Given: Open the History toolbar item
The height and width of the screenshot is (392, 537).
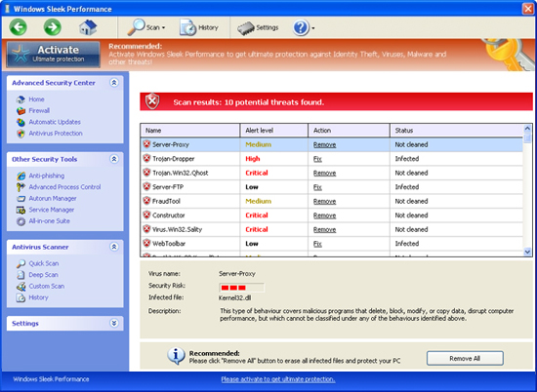Looking at the screenshot, I should coord(199,27).
